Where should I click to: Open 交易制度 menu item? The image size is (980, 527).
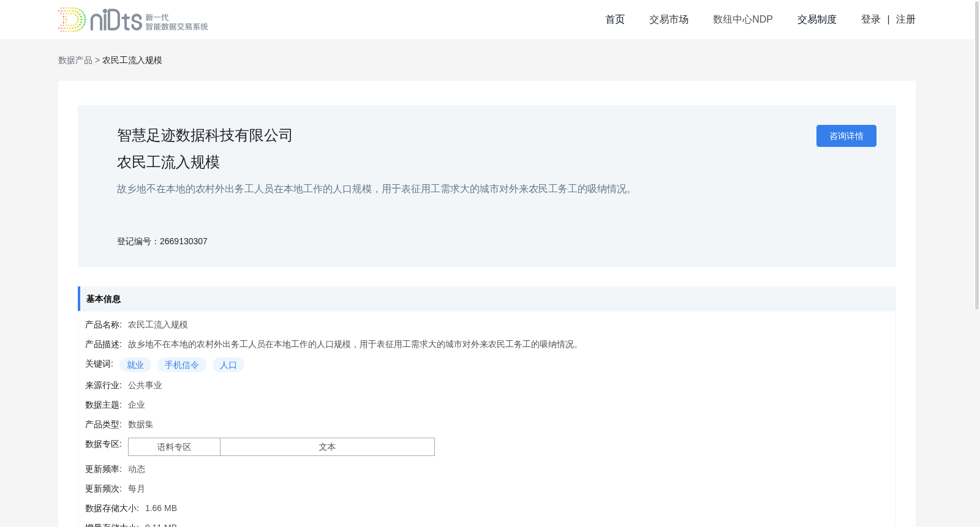click(817, 20)
